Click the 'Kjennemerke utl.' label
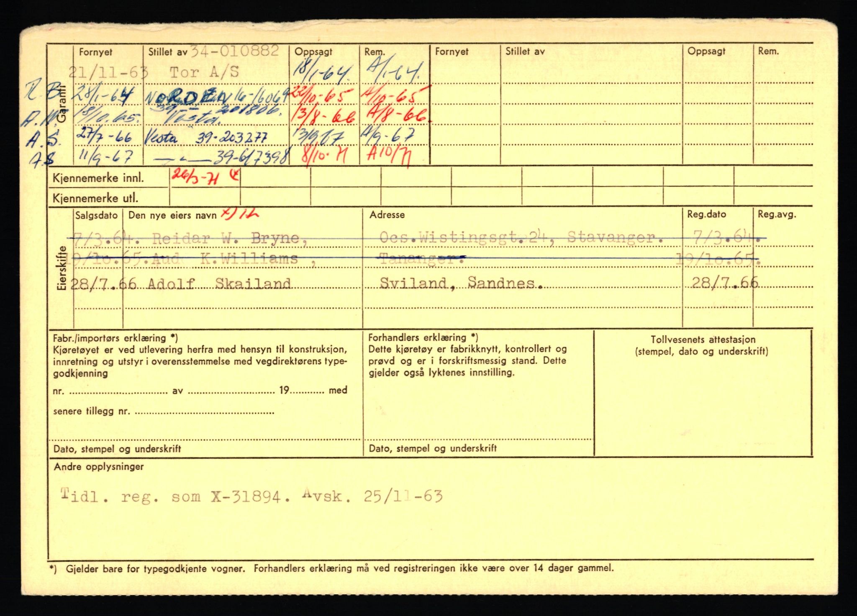Screen dimensions: 857x616 (x=95, y=198)
